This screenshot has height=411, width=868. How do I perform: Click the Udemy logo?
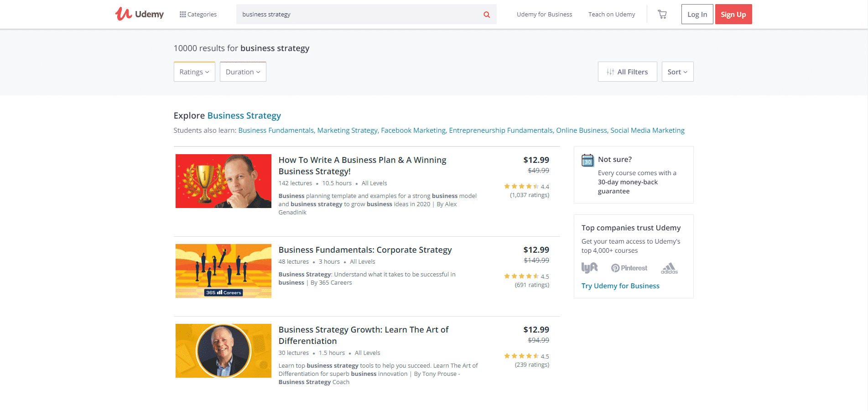[140, 14]
